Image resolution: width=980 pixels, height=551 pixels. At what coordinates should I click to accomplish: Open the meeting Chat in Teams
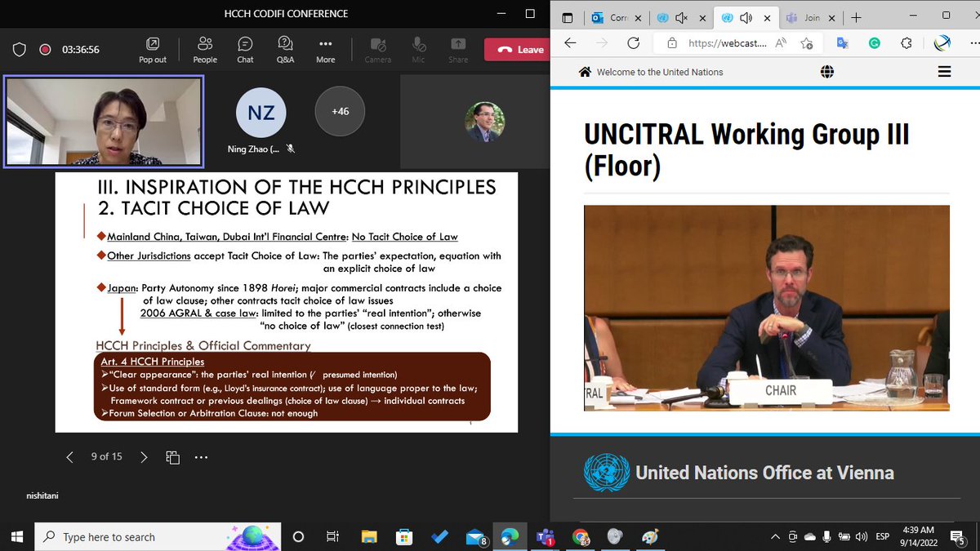coord(245,50)
